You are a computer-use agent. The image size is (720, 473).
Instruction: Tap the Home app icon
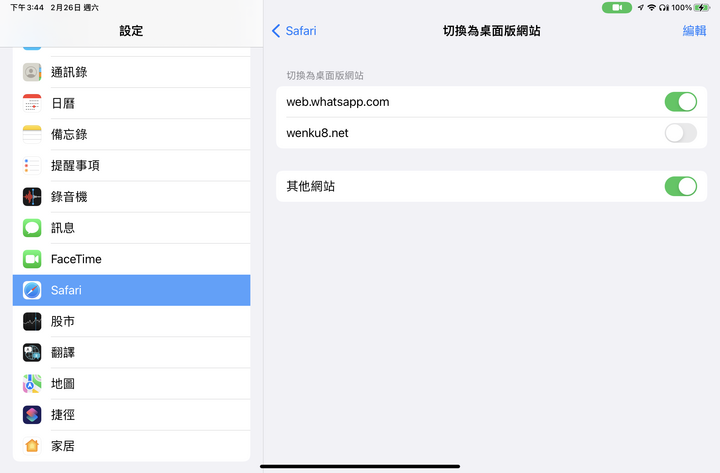point(32,445)
